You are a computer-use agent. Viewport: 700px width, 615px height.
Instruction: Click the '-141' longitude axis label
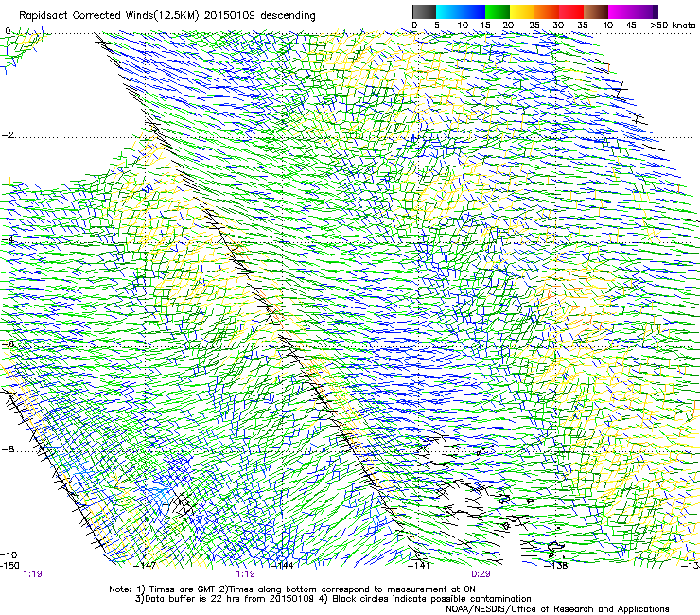[419, 566]
